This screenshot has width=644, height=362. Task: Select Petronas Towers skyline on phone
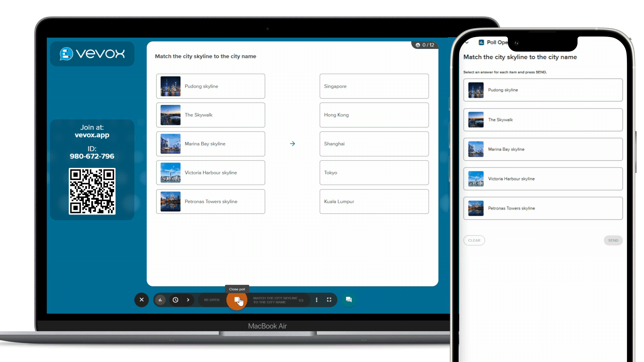point(543,208)
